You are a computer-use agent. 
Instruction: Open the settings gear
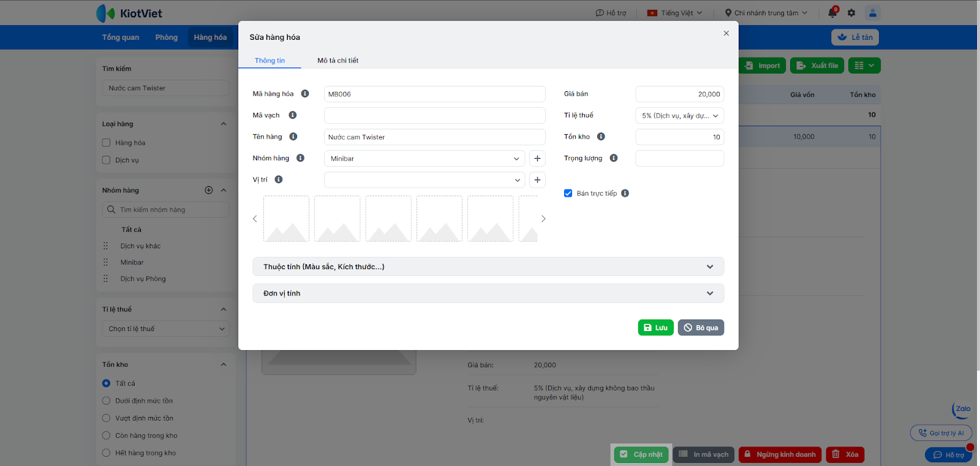pos(851,13)
